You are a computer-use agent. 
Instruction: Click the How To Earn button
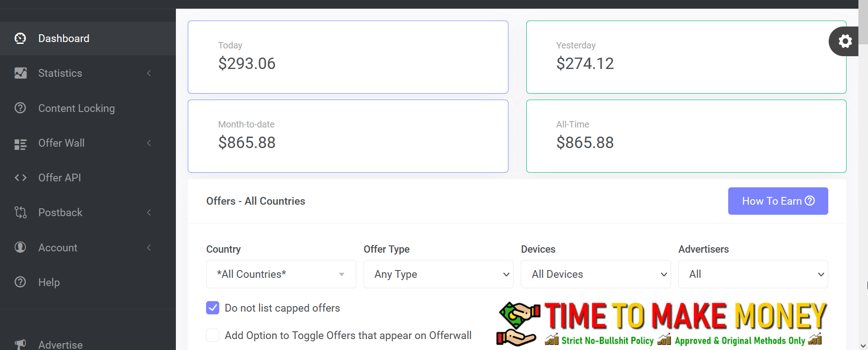click(778, 201)
